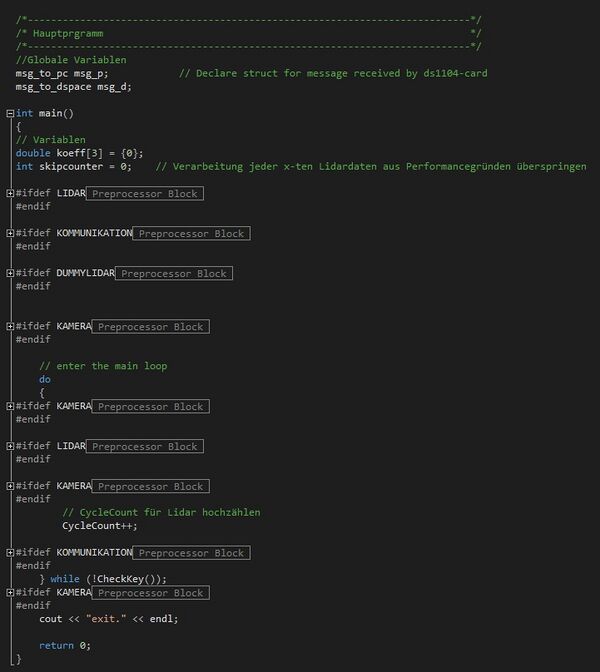Click the return 0 statement
The height and width of the screenshot is (672, 600).
pyautogui.click(x=64, y=645)
